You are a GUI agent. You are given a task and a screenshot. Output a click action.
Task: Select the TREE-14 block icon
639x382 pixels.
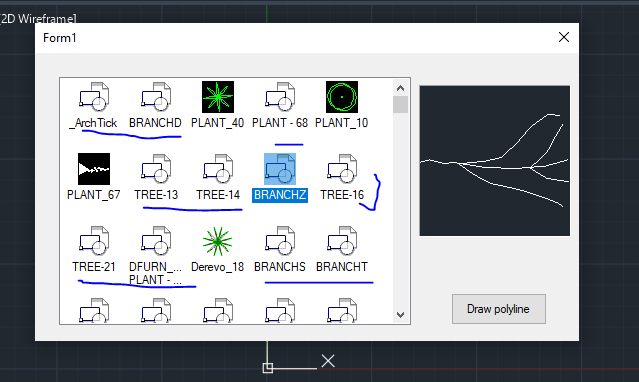pos(218,169)
